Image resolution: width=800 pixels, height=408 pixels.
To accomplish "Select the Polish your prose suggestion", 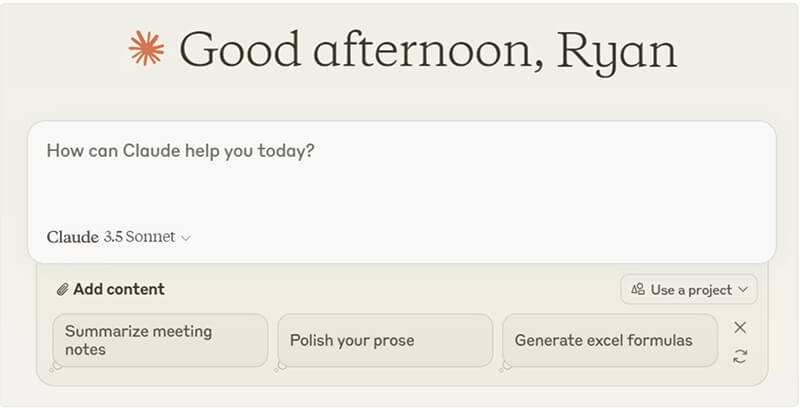I will [385, 340].
